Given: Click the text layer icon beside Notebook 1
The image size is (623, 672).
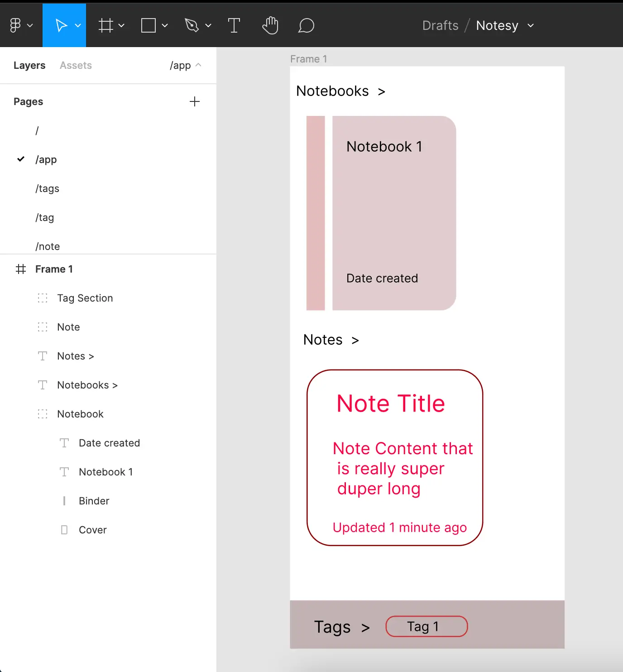Looking at the screenshot, I should pos(64,471).
